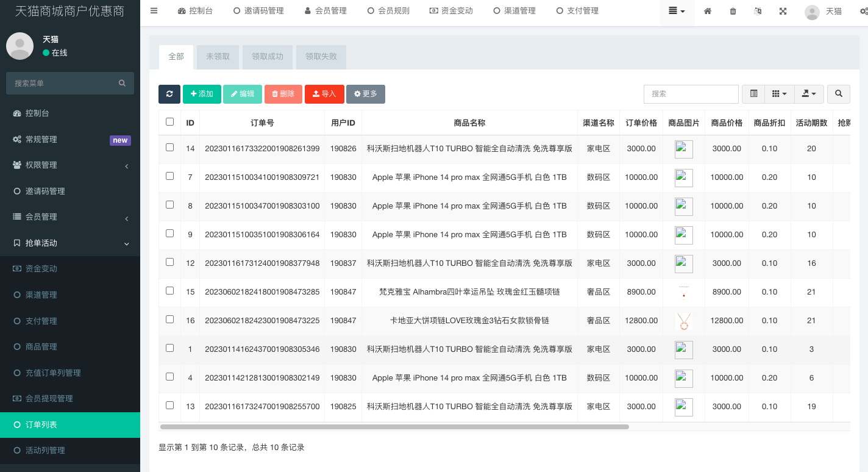Click the horizontal scrollbar under the table
Image resolution: width=868 pixels, height=472 pixels.
(394, 427)
